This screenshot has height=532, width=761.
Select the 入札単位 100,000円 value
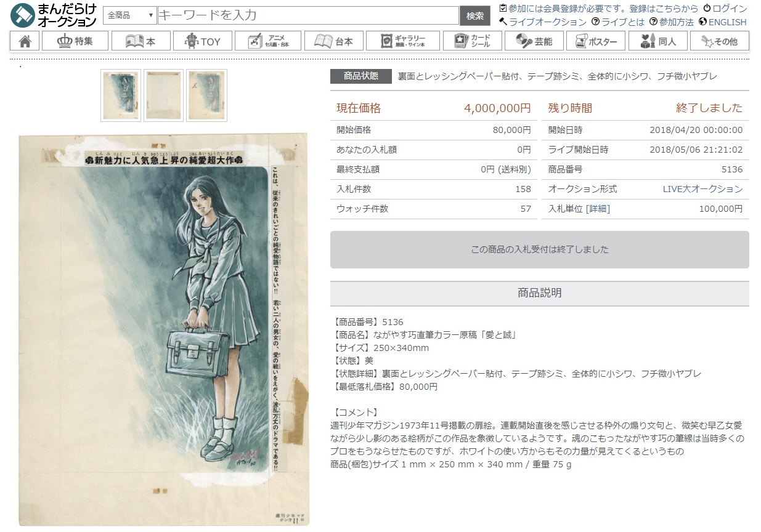721,209
